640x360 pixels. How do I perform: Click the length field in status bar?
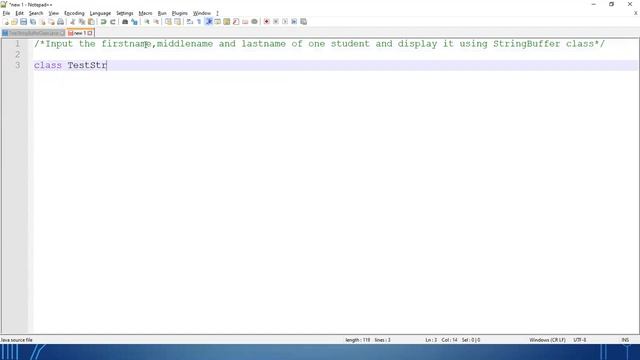point(358,340)
